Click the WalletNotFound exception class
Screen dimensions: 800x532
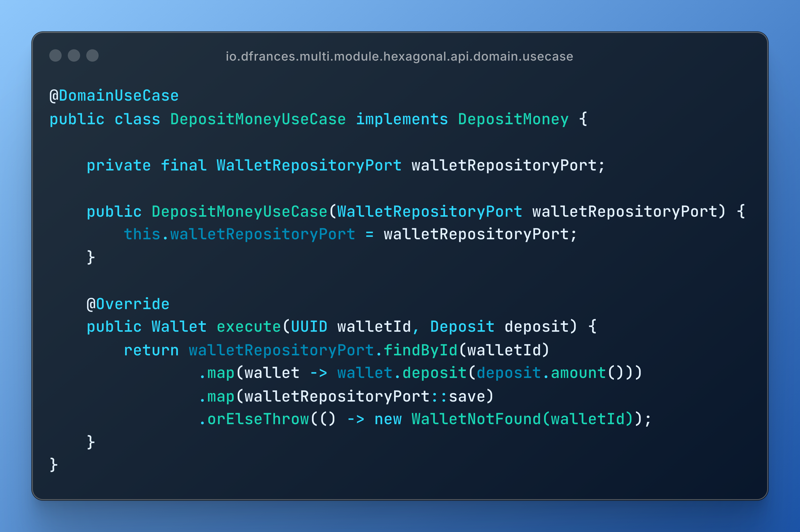point(476,419)
